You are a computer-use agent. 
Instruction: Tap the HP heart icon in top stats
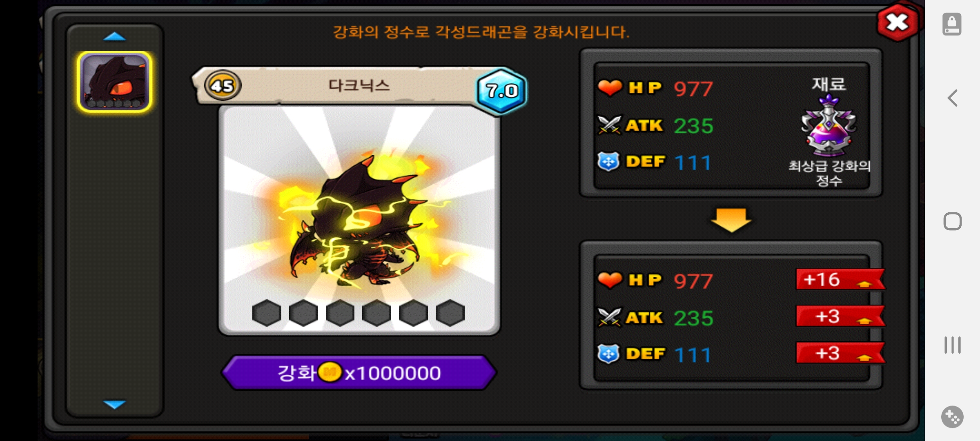point(610,88)
